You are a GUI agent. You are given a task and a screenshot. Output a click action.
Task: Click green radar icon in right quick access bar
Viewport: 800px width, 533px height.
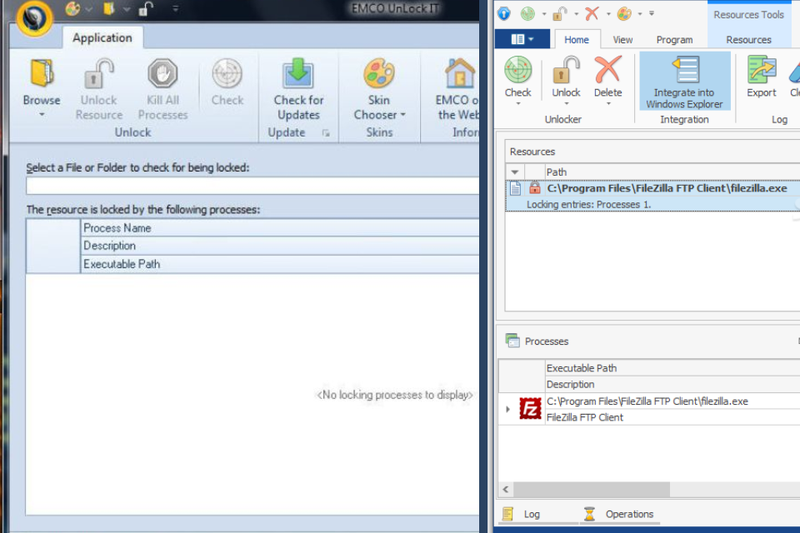528,13
